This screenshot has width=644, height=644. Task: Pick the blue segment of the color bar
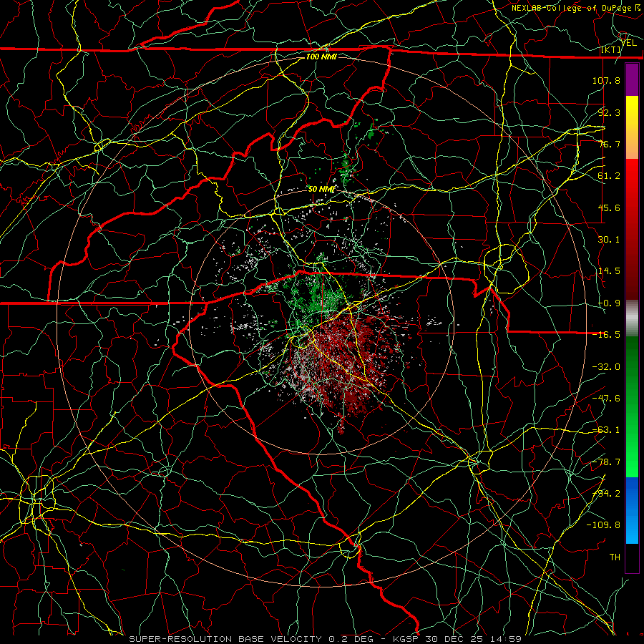click(632, 510)
